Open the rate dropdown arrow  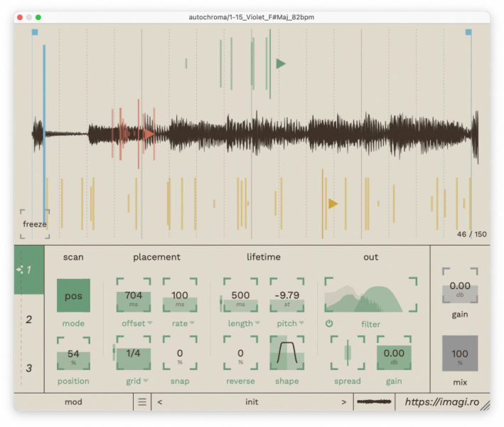click(192, 323)
